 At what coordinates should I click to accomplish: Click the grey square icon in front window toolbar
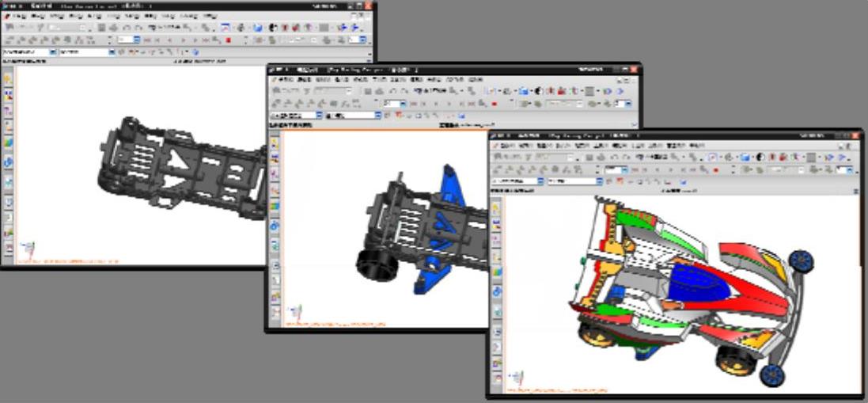coord(811,158)
